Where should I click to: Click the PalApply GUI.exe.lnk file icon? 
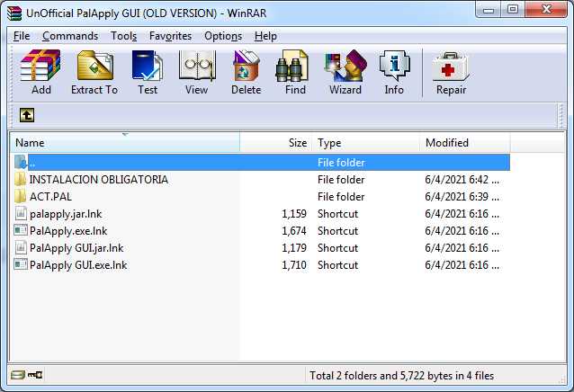click(x=21, y=264)
